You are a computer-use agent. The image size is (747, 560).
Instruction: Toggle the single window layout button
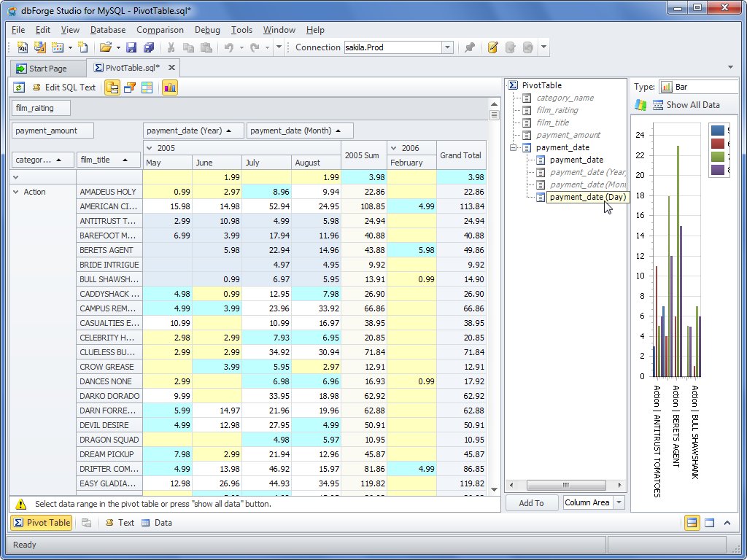pos(709,523)
